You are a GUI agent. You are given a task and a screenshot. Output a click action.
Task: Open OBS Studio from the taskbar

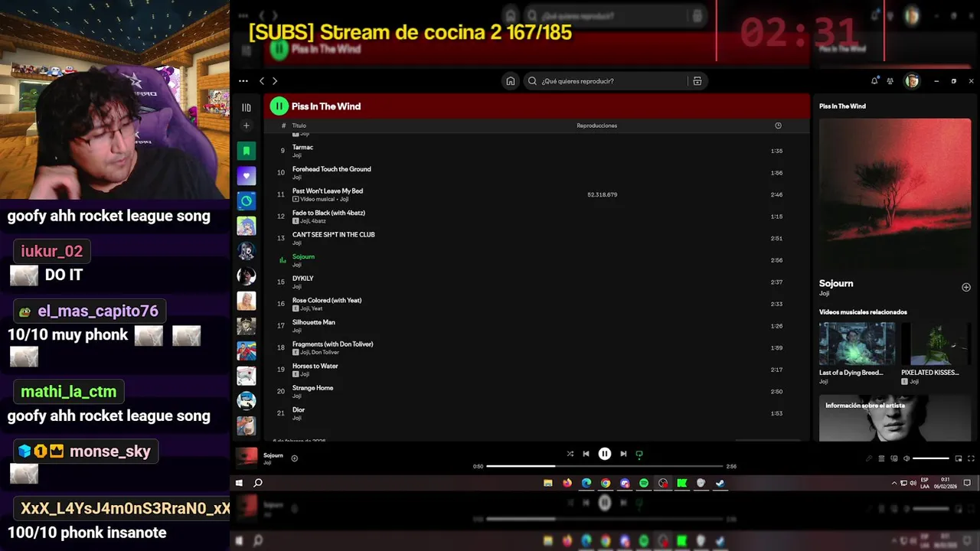point(663,483)
